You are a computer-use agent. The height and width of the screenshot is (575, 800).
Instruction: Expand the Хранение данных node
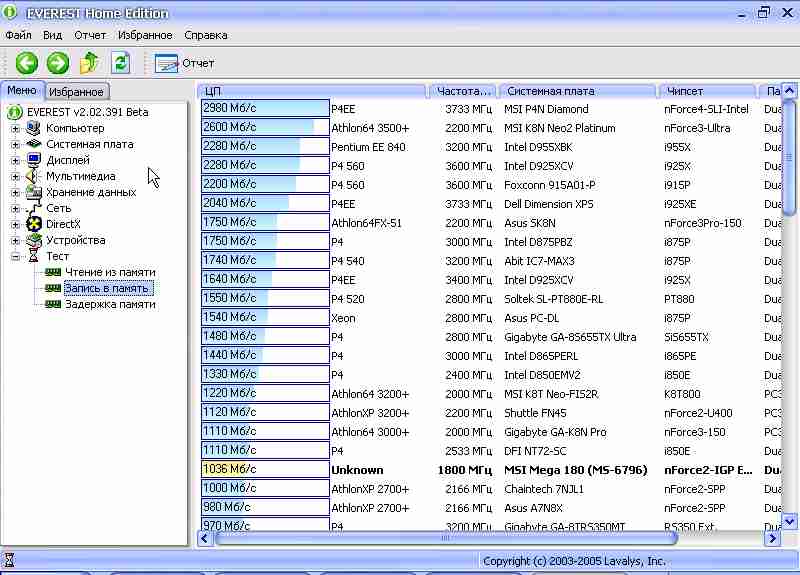15,193
